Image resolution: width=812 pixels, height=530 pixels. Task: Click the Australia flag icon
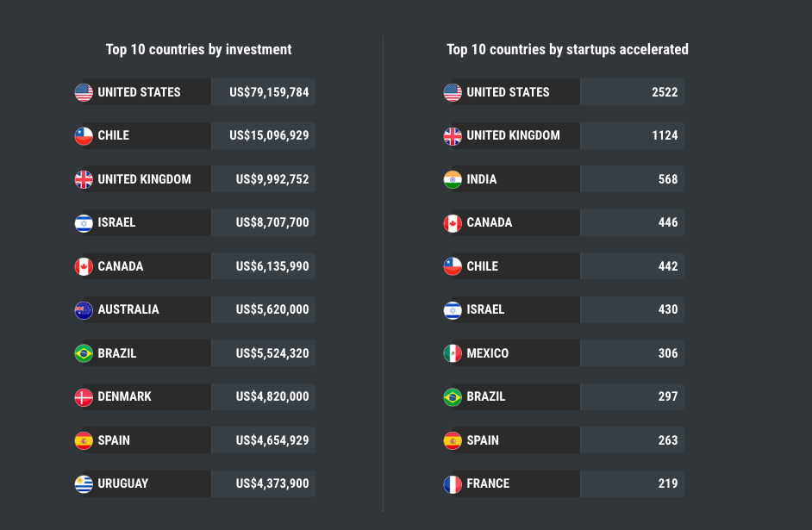(84, 309)
